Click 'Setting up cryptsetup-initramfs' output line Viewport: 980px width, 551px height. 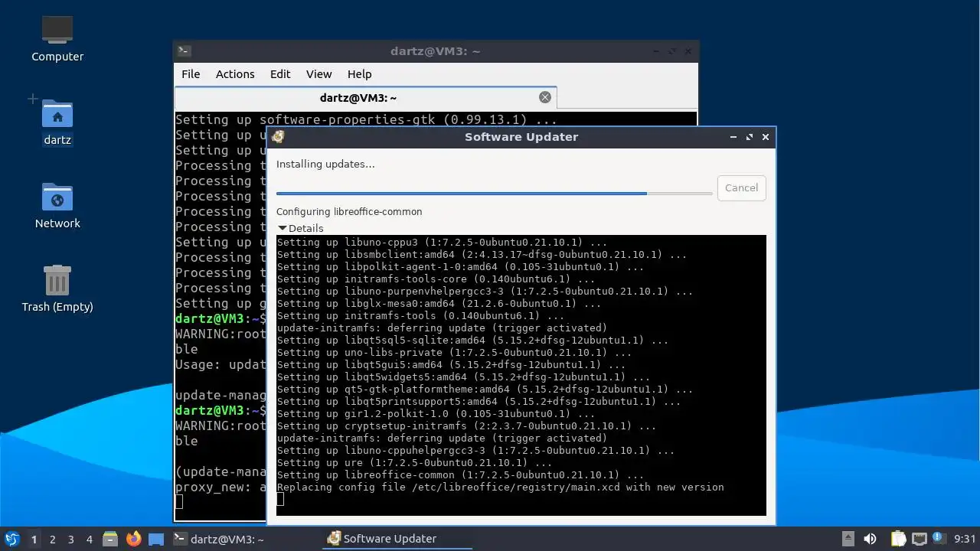(466, 426)
